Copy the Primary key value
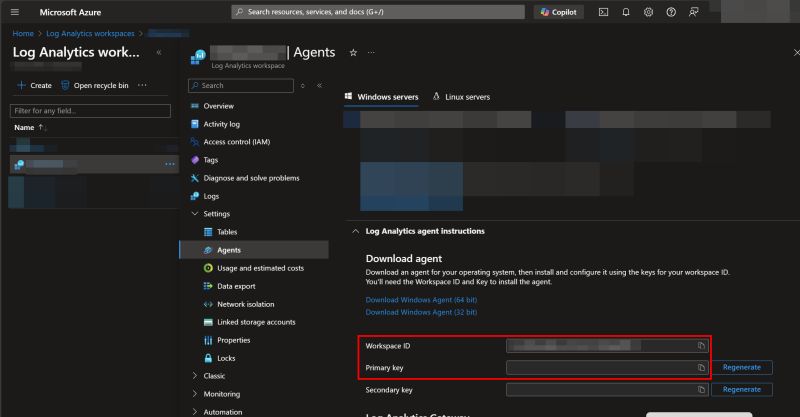 click(701, 367)
